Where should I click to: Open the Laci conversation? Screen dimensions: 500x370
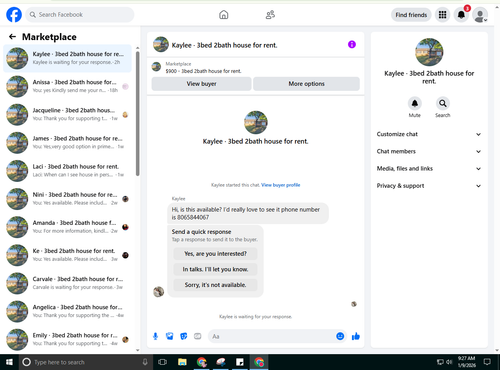pyautogui.click(x=67, y=171)
